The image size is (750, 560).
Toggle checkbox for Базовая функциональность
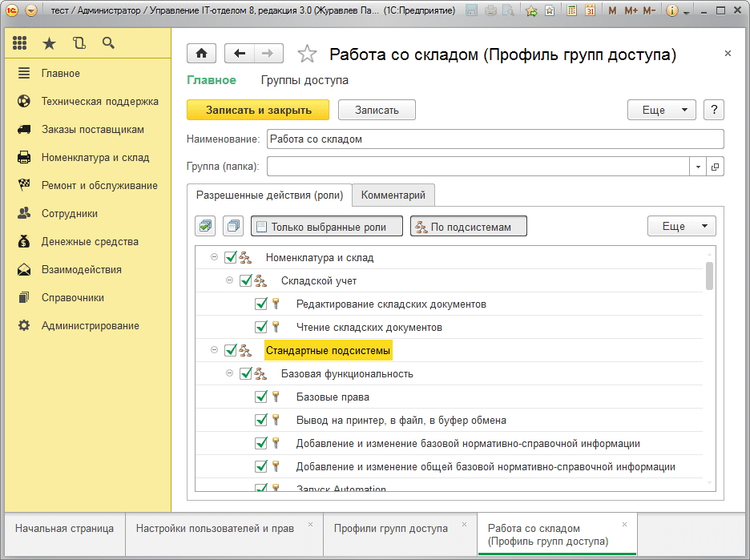pyautogui.click(x=246, y=373)
